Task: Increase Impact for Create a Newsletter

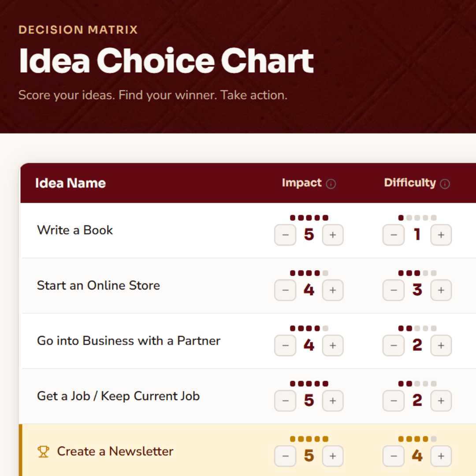Action: pos(333,456)
